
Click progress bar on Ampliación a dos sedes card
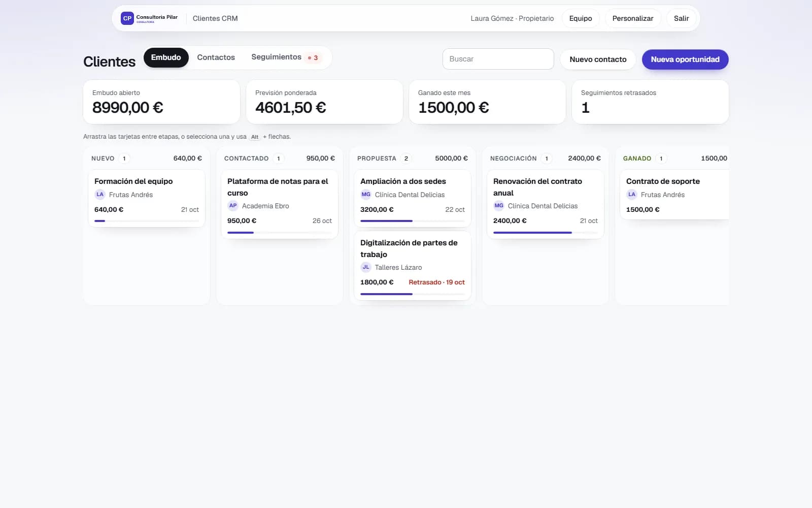pyautogui.click(x=413, y=221)
